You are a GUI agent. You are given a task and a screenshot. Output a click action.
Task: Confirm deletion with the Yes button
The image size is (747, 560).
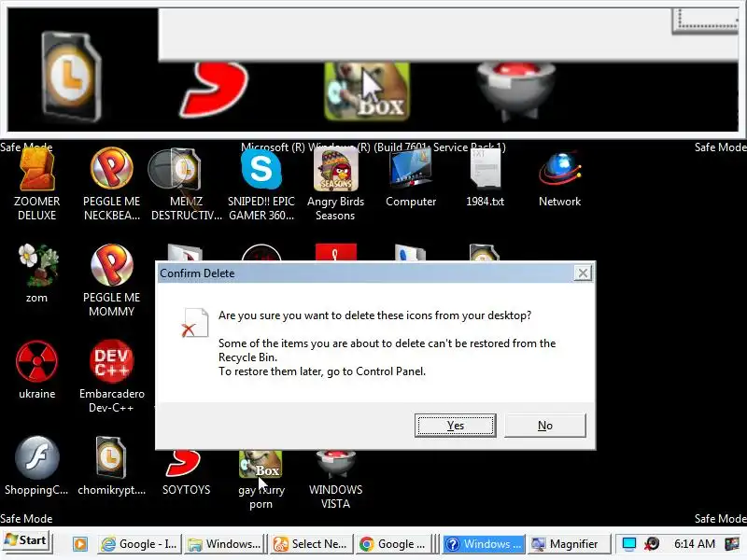pyautogui.click(x=455, y=426)
